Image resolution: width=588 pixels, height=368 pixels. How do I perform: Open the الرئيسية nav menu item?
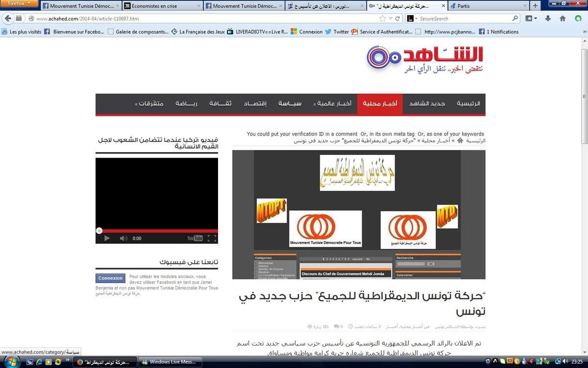pos(468,104)
